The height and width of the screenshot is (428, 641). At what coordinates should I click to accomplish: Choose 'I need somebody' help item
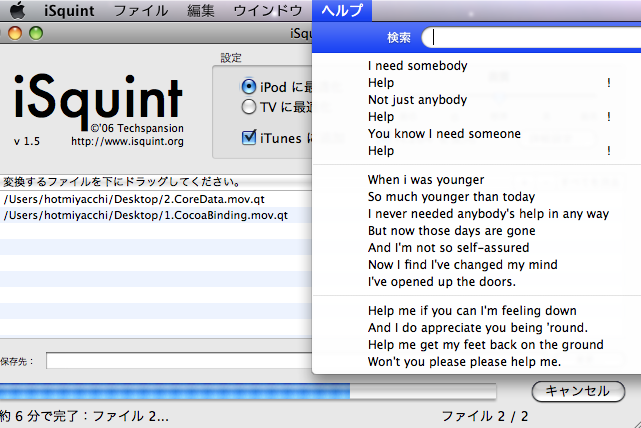pos(477,65)
